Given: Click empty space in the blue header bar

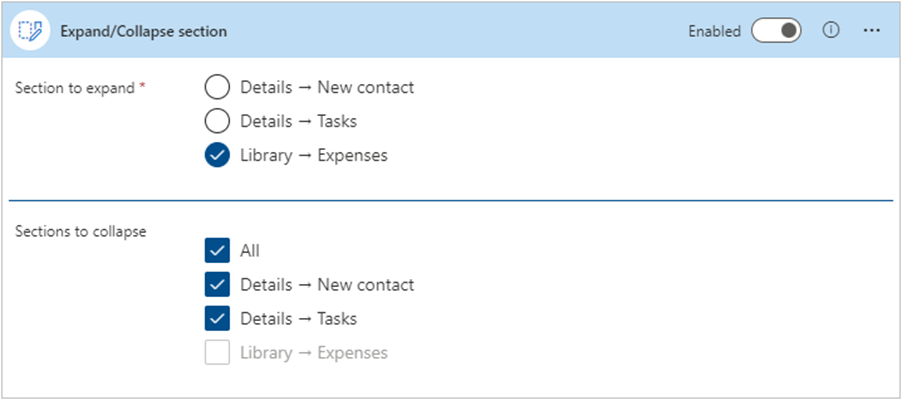Looking at the screenshot, I should coord(454,31).
